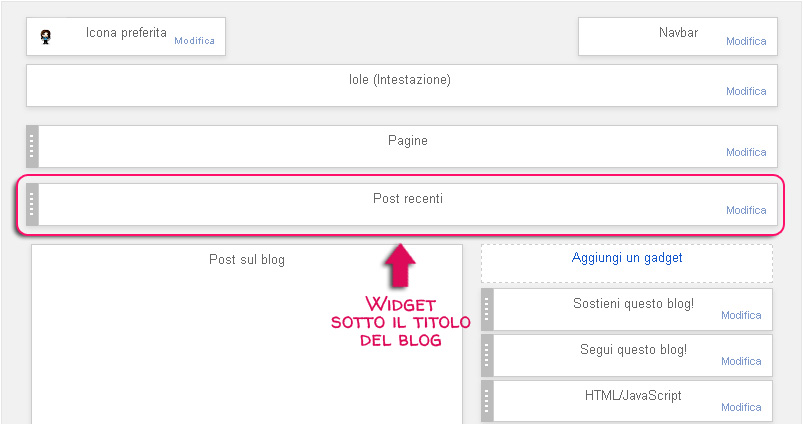The height and width of the screenshot is (424, 803).
Task: Edit the Segui questo blog! gadget
Action: pyautogui.click(x=741, y=361)
